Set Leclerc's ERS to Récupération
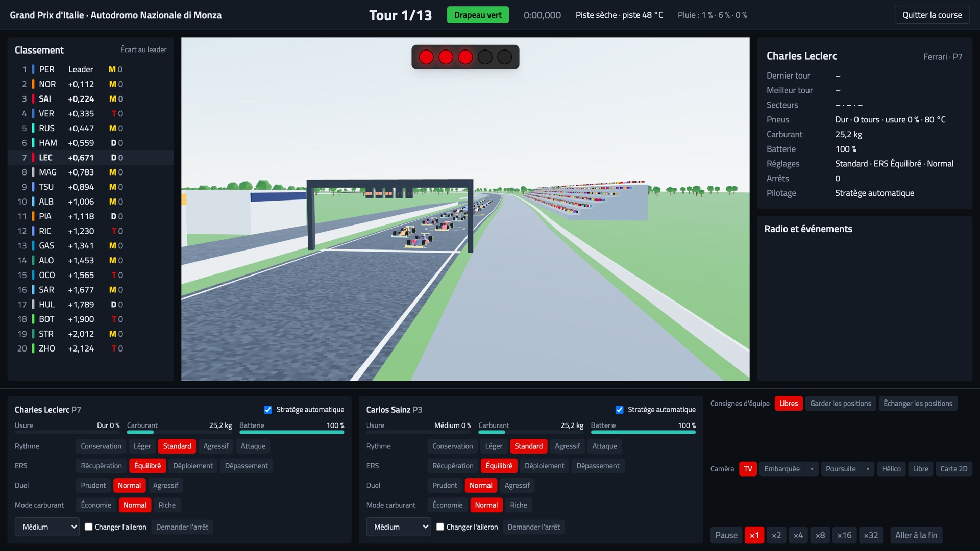The height and width of the screenshot is (551, 980). point(101,466)
